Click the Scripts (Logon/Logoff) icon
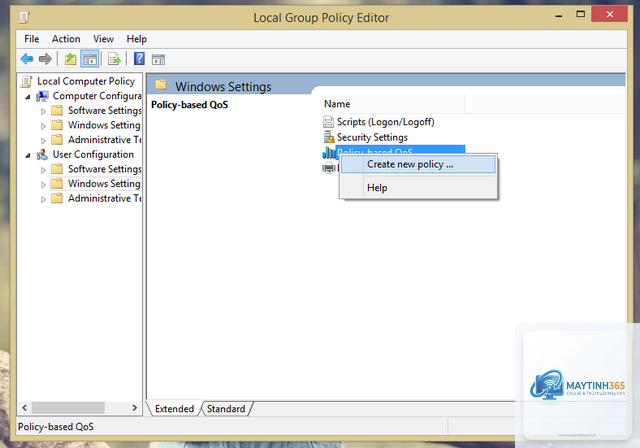 click(x=328, y=122)
